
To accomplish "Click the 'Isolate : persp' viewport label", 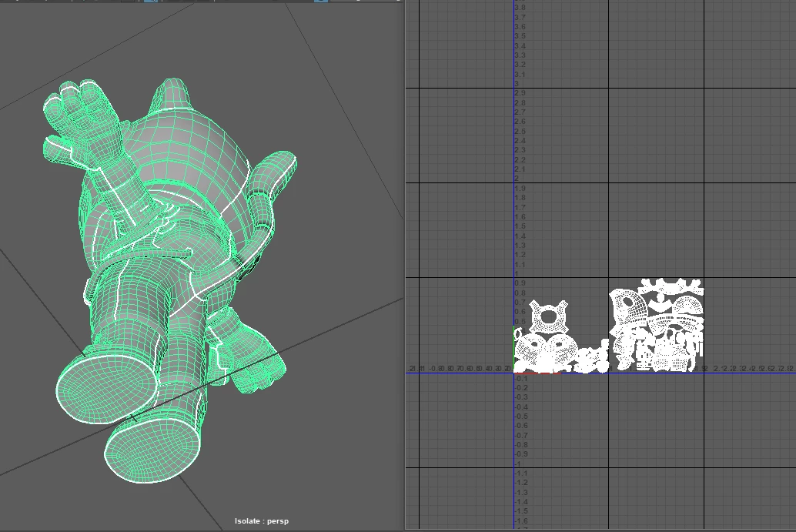I will pyautogui.click(x=262, y=520).
